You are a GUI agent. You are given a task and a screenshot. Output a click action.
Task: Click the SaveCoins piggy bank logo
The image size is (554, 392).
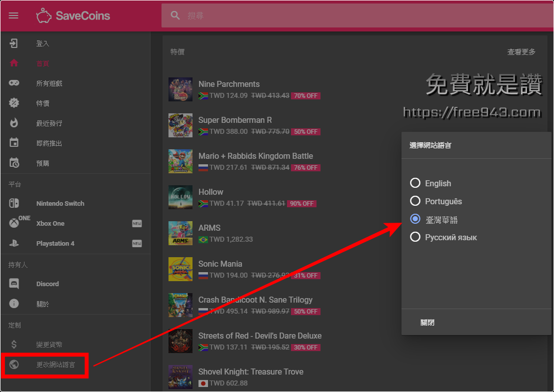44,15
